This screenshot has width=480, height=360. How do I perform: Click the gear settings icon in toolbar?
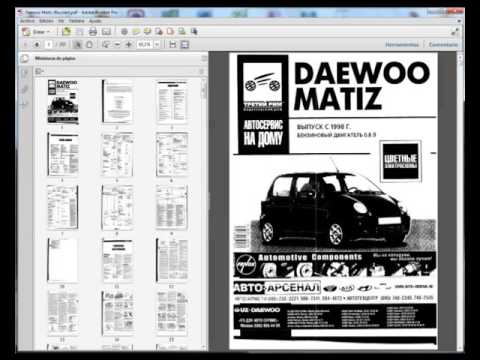[124, 32]
